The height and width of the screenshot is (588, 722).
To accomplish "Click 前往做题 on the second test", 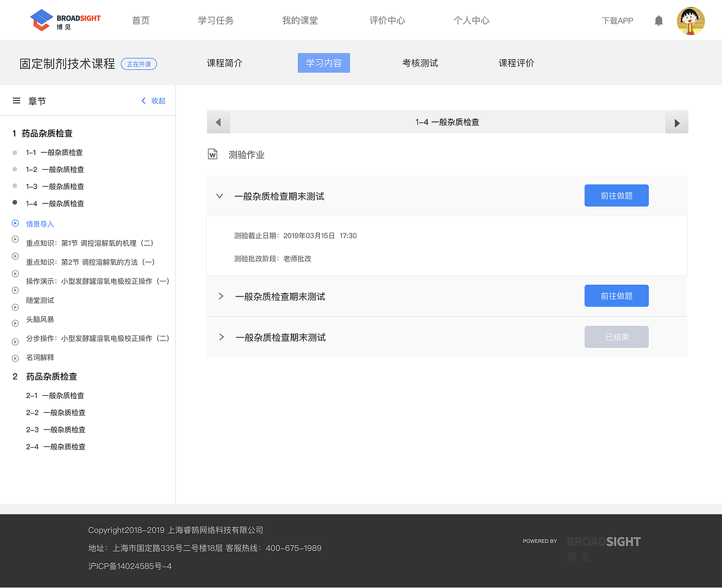I will point(616,295).
